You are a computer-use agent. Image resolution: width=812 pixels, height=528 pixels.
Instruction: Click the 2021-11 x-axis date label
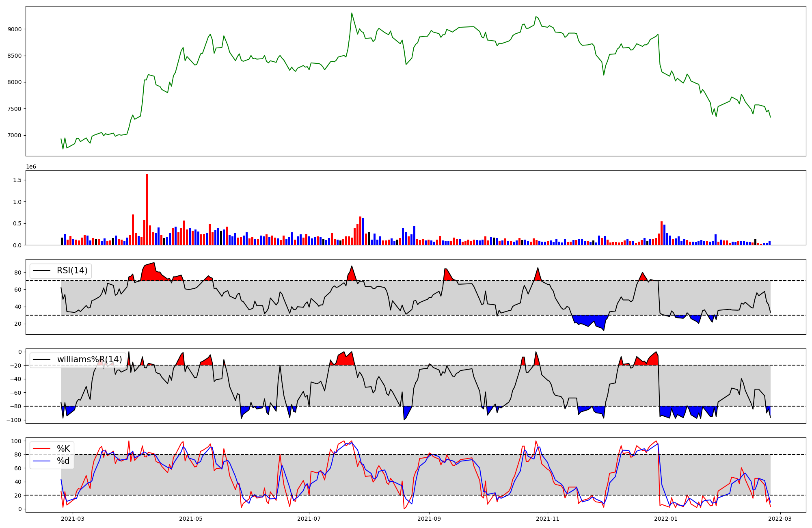[x=548, y=519]
